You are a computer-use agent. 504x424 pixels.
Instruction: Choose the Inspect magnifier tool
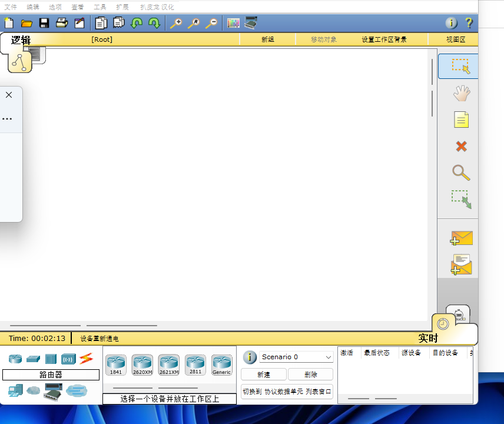[461, 173]
